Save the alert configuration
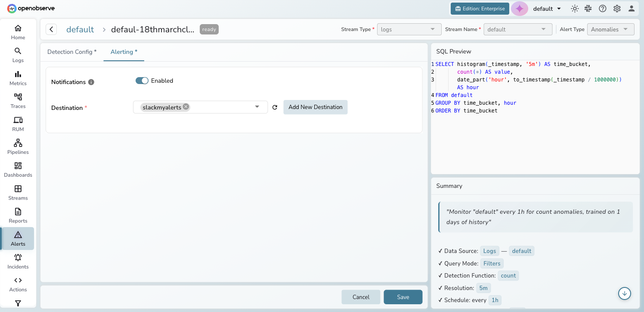The width and height of the screenshot is (644, 312). [403, 297]
